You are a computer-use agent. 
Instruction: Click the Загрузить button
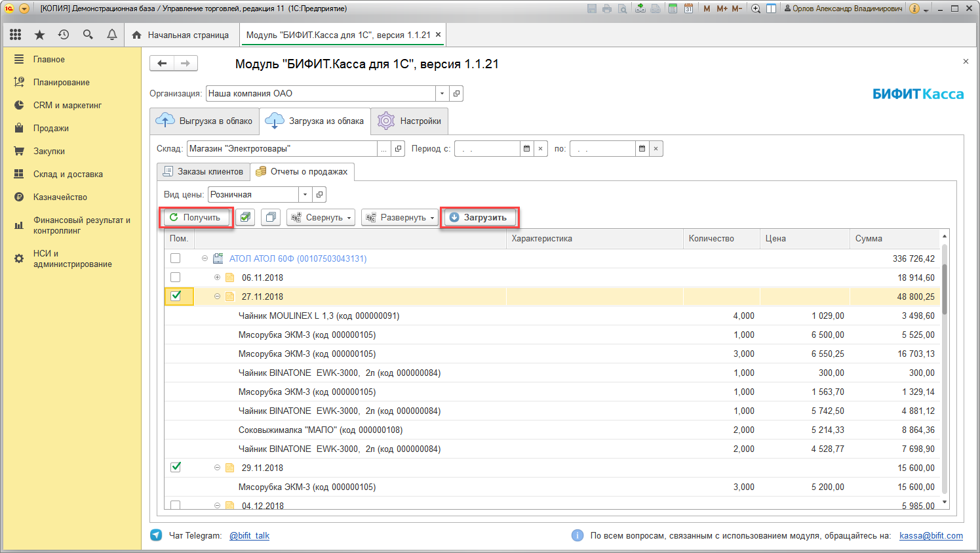480,217
